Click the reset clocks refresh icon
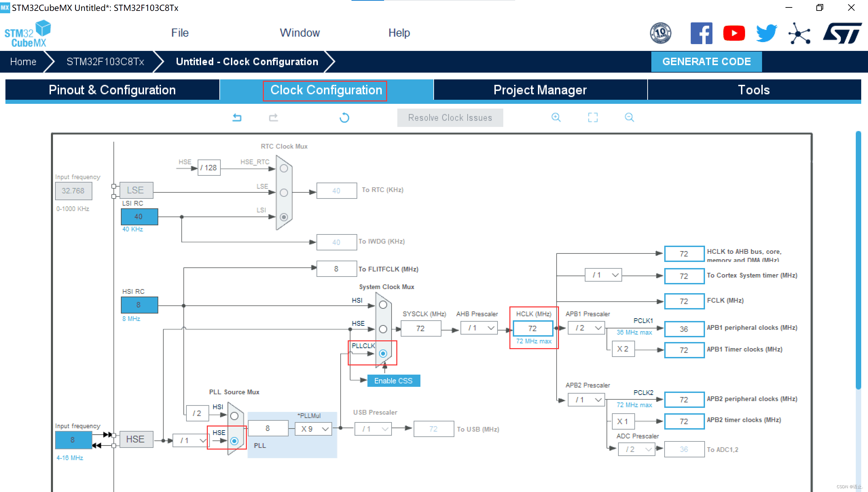 (x=344, y=117)
